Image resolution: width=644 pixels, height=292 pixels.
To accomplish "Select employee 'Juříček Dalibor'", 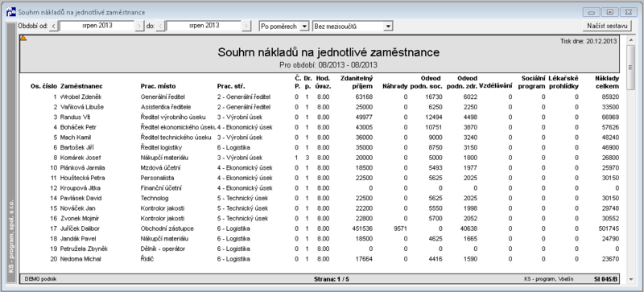I will click(x=80, y=228).
